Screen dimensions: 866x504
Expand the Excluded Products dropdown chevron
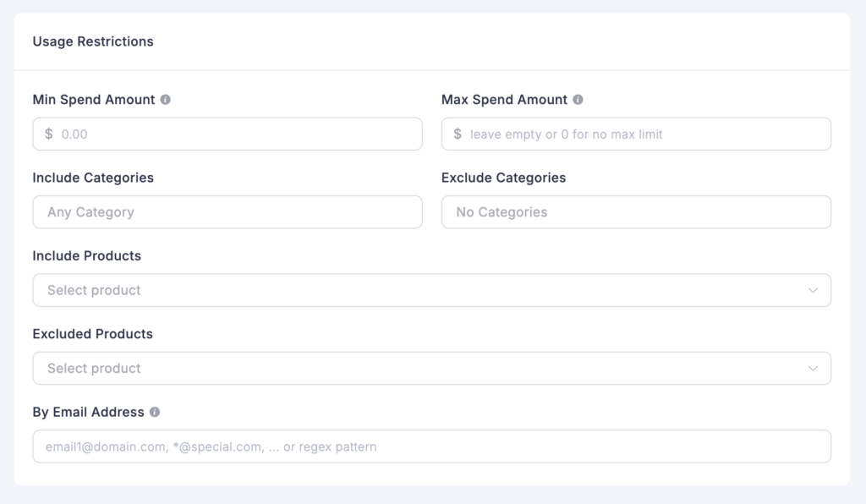pyautogui.click(x=813, y=369)
